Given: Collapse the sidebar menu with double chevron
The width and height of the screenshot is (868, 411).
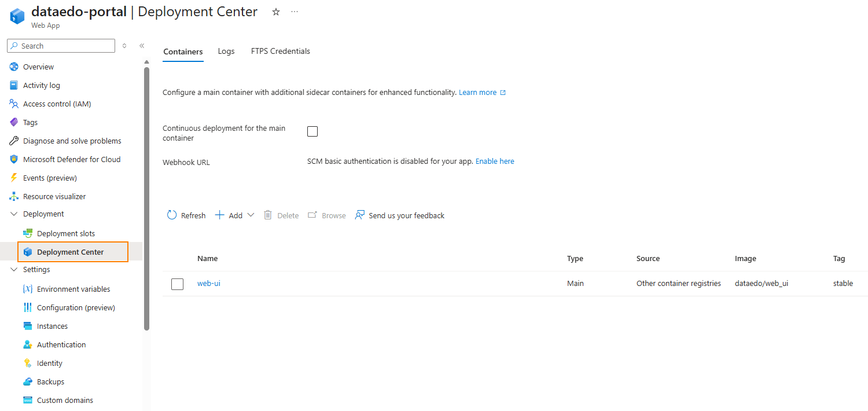Looking at the screenshot, I should pyautogui.click(x=142, y=46).
